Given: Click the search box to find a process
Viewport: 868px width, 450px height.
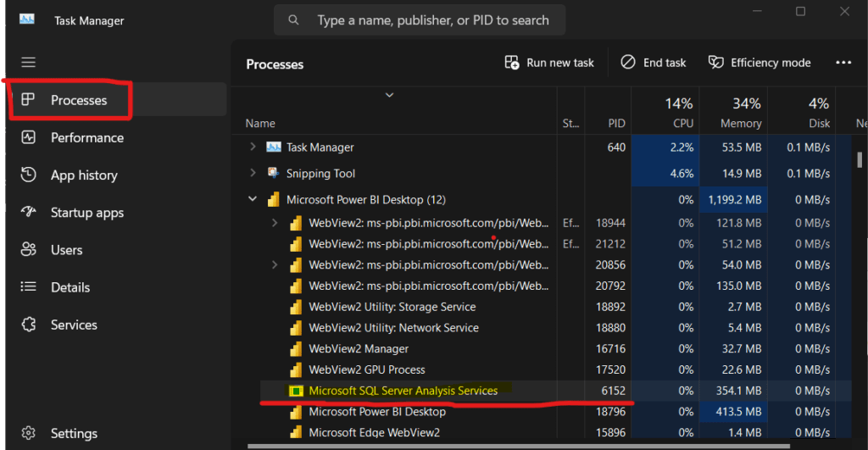Looking at the screenshot, I should 420,20.
